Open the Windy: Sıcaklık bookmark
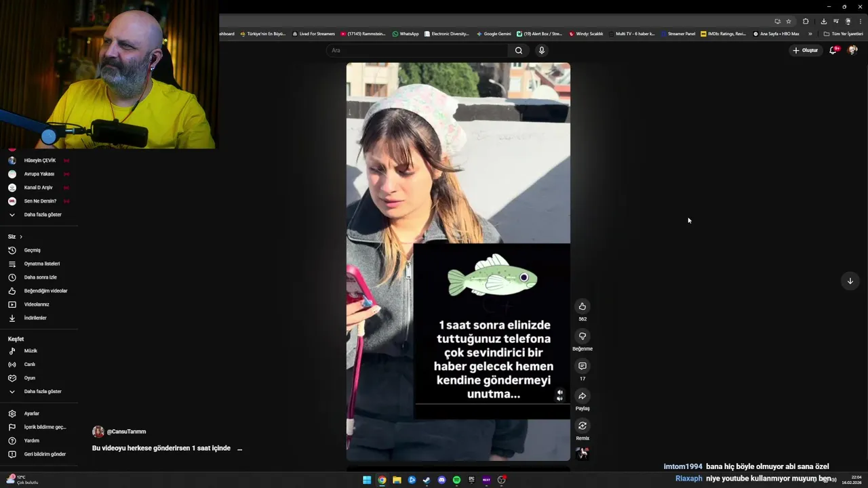The width and height of the screenshot is (868, 488). pyautogui.click(x=586, y=34)
